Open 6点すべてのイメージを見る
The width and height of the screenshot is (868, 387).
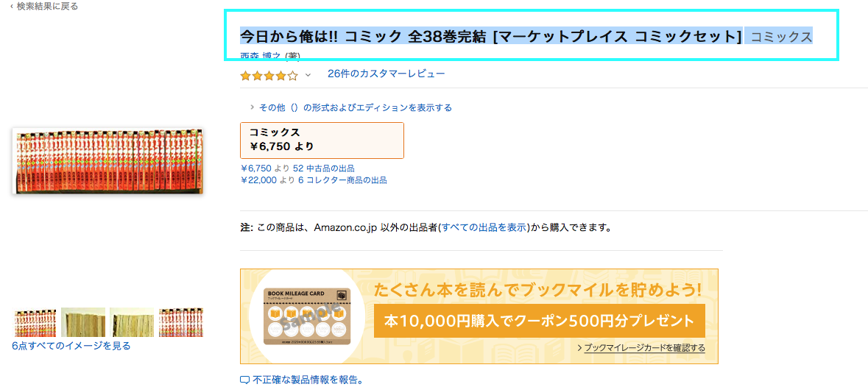tap(71, 346)
